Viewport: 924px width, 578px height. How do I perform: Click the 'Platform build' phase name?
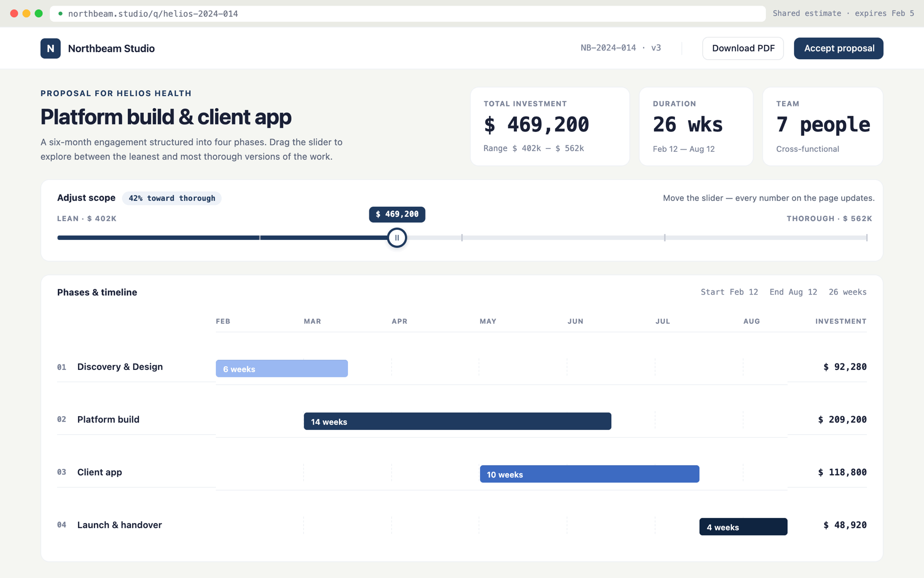(x=108, y=419)
